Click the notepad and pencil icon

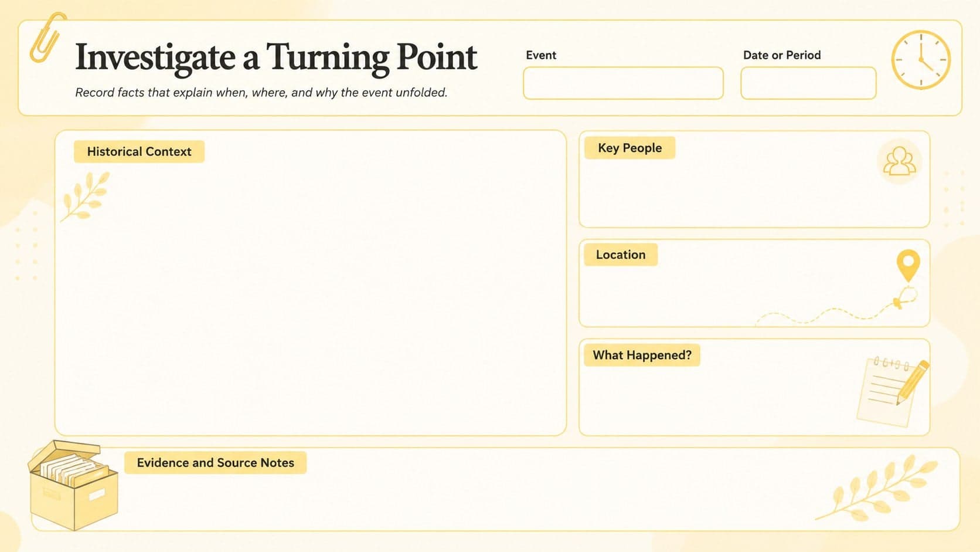pos(893,391)
